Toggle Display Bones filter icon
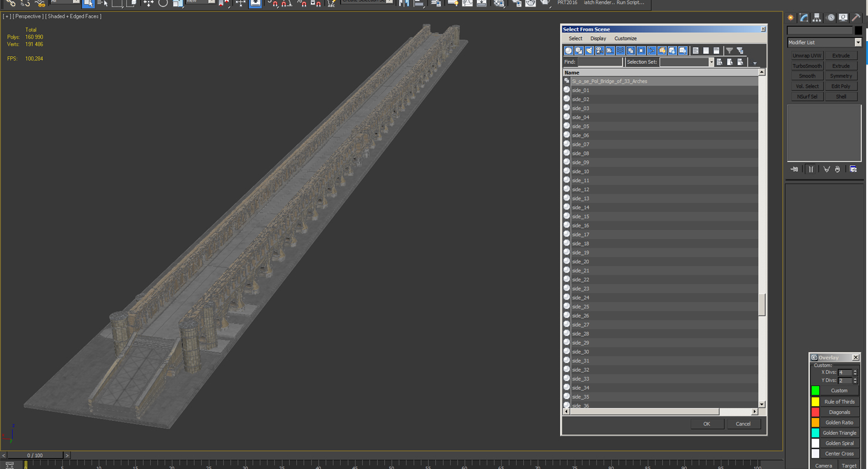Image resolution: width=868 pixels, height=469 pixels. click(652, 51)
